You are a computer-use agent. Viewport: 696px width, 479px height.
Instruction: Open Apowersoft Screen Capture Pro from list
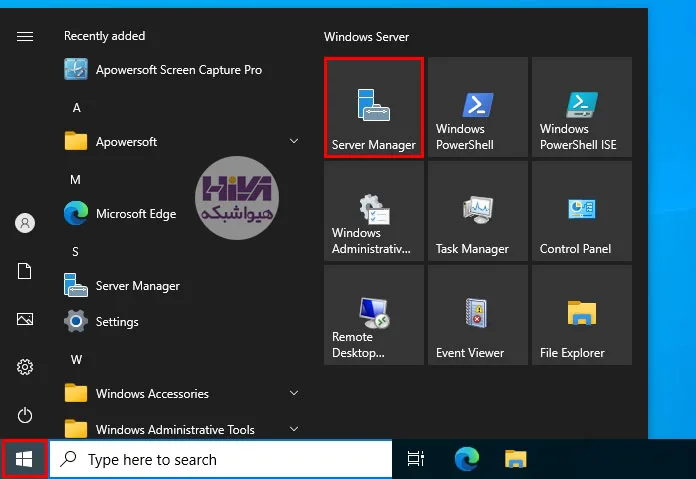pyautogui.click(x=182, y=70)
